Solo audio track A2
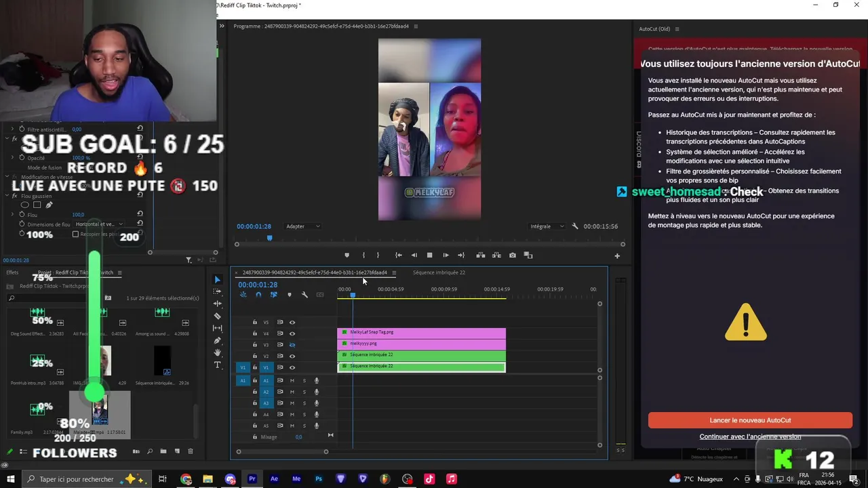Screen dimensions: 868x488 click(x=304, y=392)
